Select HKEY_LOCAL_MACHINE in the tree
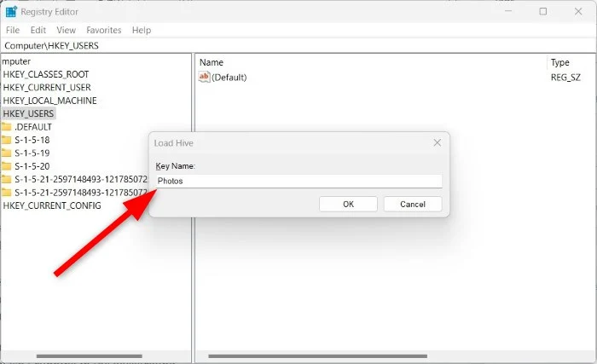 tap(49, 101)
